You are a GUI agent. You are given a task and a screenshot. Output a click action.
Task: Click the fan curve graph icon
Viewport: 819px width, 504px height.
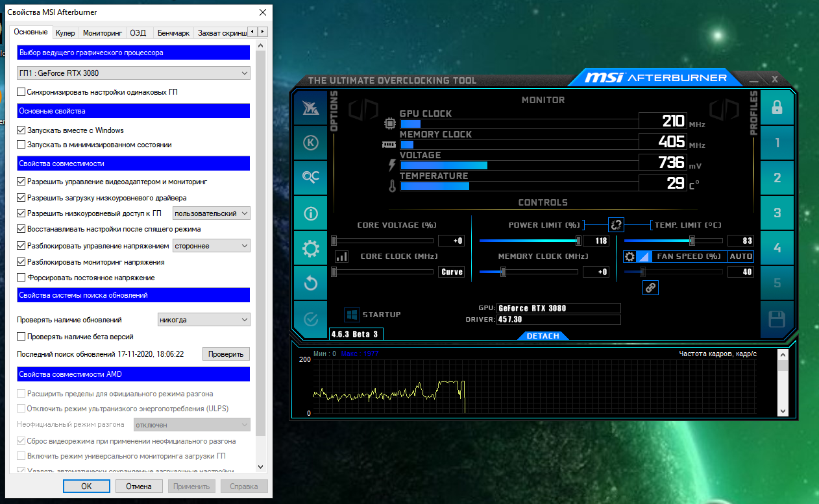click(643, 256)
